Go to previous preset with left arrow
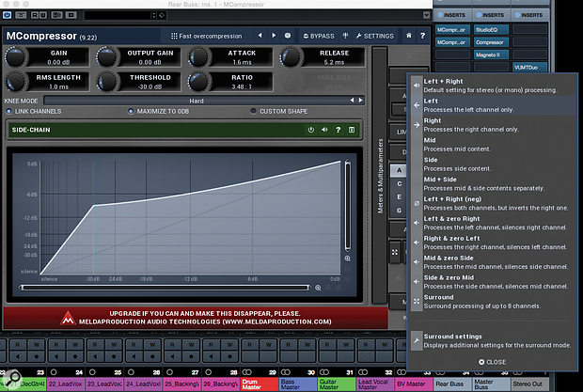 [260, 36]
